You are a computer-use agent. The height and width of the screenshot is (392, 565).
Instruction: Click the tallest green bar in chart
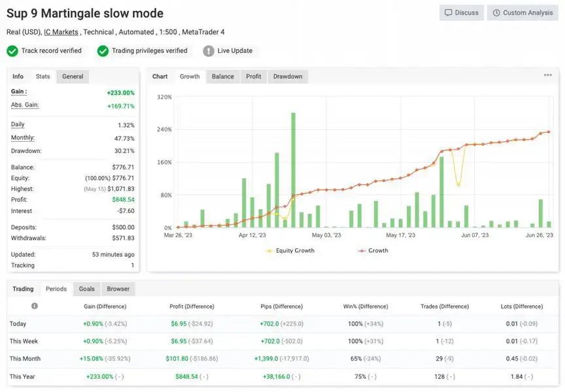click(x=293, y=170)
